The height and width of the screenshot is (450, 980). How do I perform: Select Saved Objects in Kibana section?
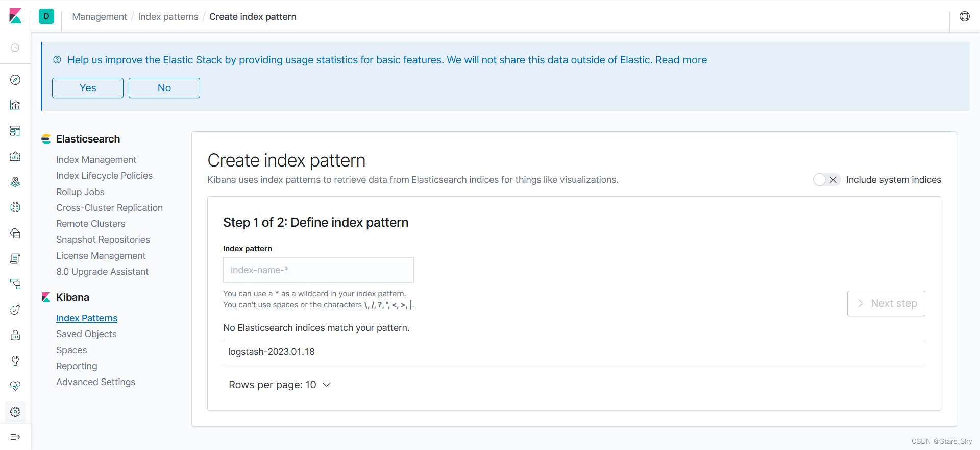pyautogui.click(x=86, y=334)
